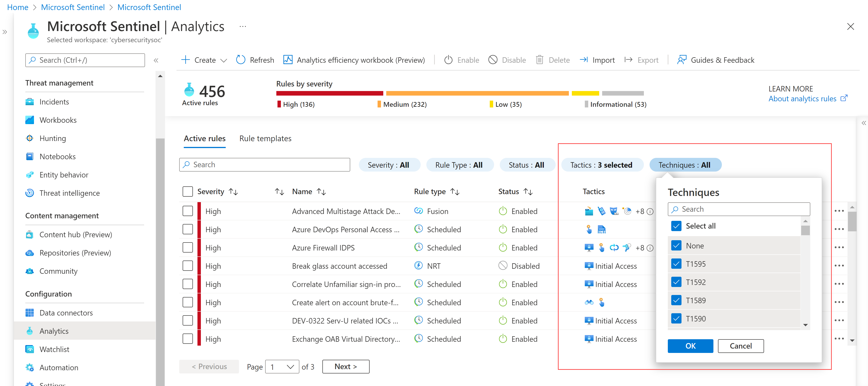Collapse the left navigation menu
Image resolution: width=868 pixels, height=386 pixels.
(156, 60)
